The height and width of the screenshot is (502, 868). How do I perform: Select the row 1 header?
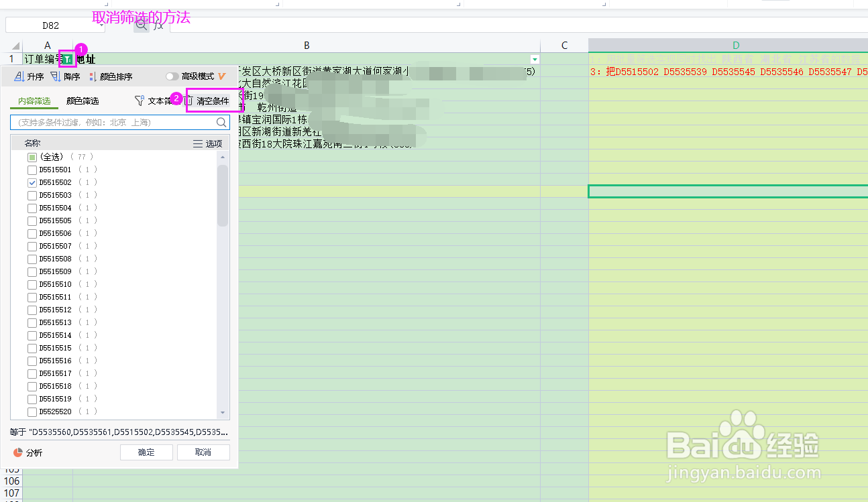(x=11, y=59)
